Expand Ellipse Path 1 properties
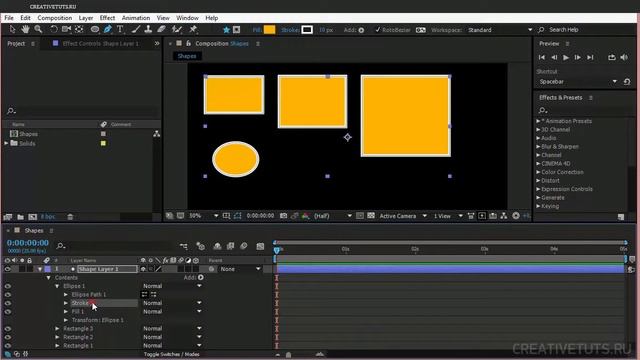640x360 pixels. pos(66,295)
